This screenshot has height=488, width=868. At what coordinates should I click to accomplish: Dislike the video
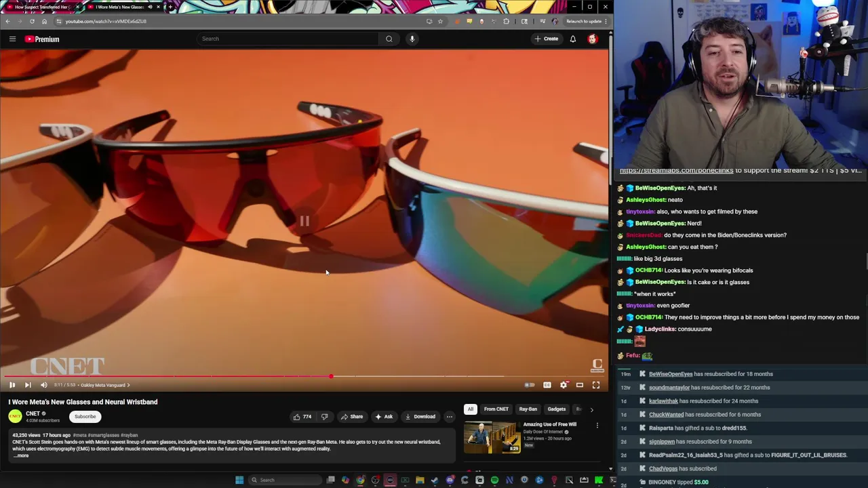click(x=324, y=417)
